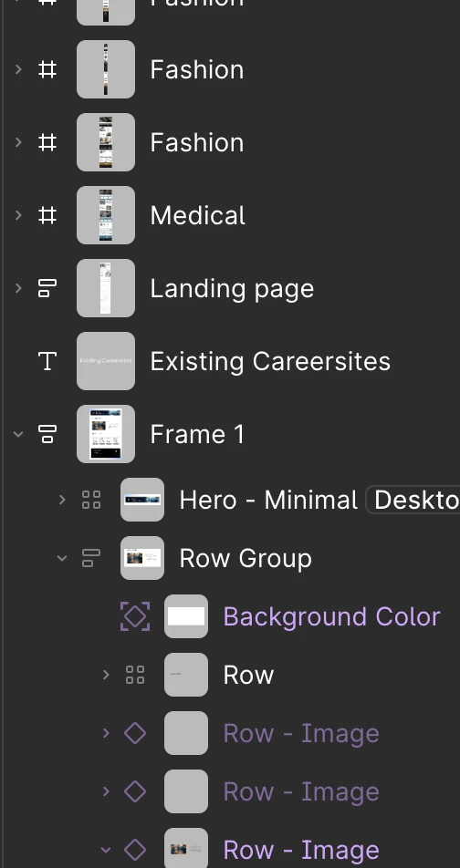Click the dashed instance icon for Background Color
Screen dimensions: 460x868
point(135,616)
